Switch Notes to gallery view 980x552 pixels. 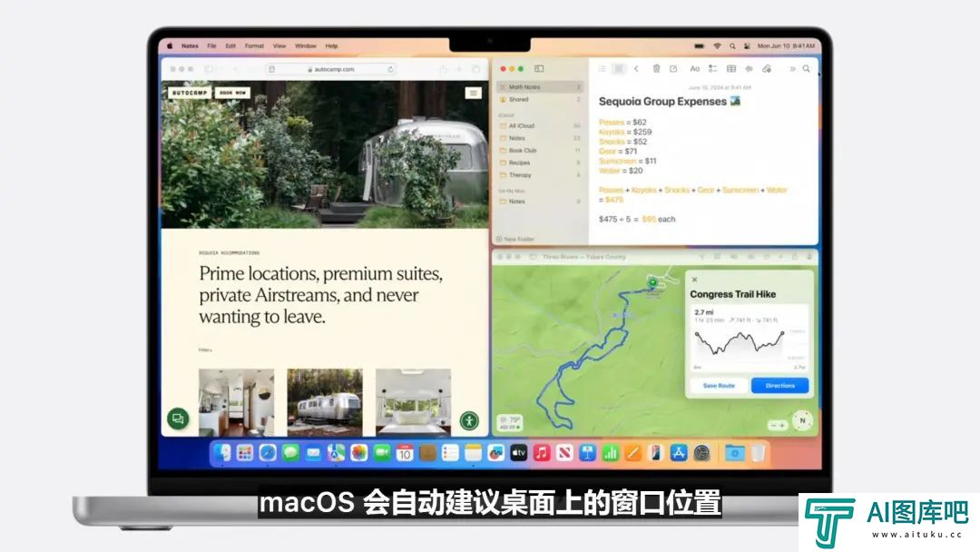(x=619, y=69)
